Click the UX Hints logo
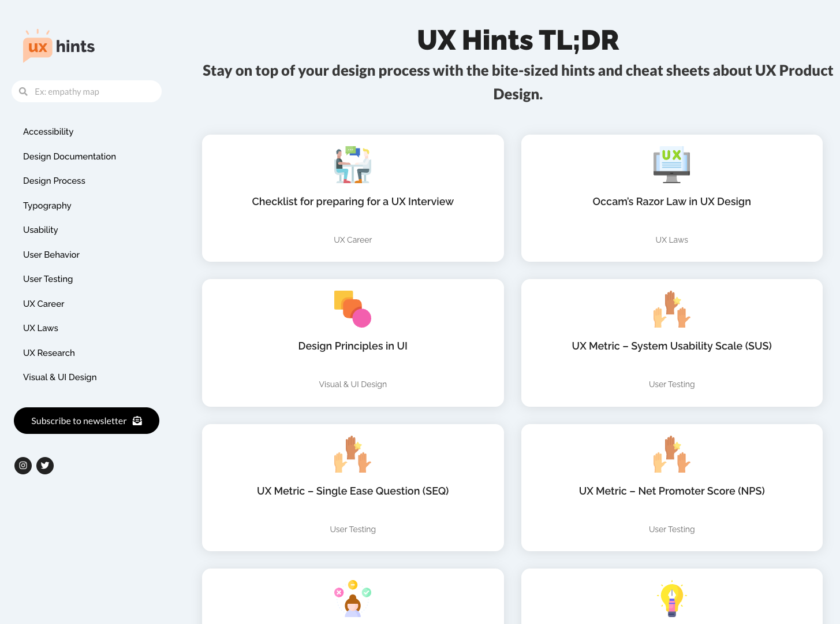This screenshot has height=624, width=840. point(58,46)
